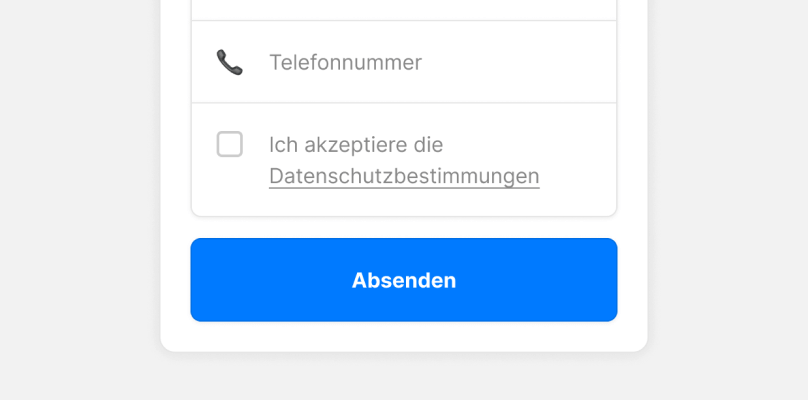Image resolution: width=808 pixels, height=400 pixels.
Task: Click the empty space right of Telefonnummer
Action: pyautogui.click(x=518, y=62)
